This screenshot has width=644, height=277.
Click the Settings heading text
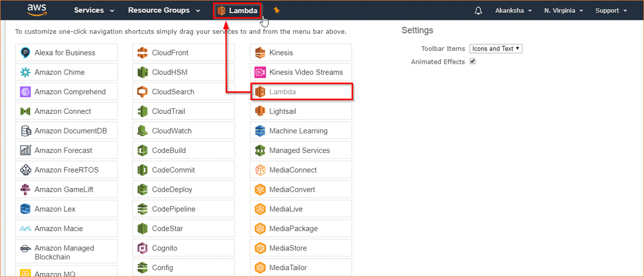point(417,30)
